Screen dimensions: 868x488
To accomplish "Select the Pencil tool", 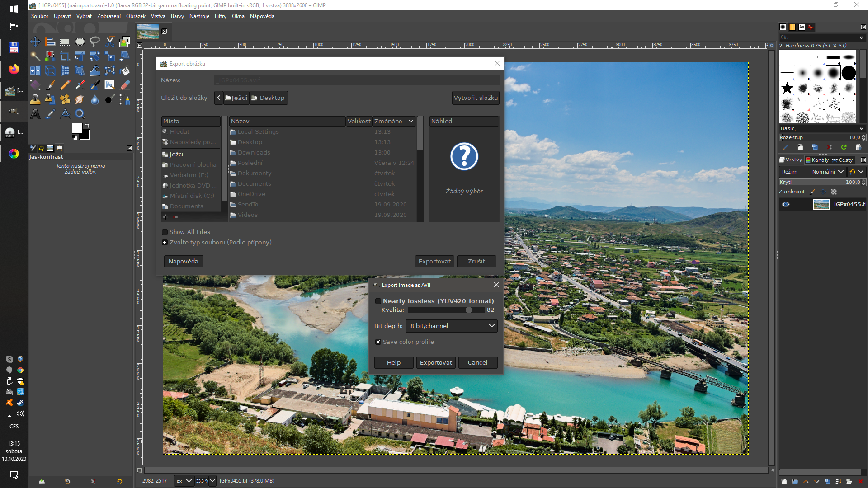I will pos(65,85).
